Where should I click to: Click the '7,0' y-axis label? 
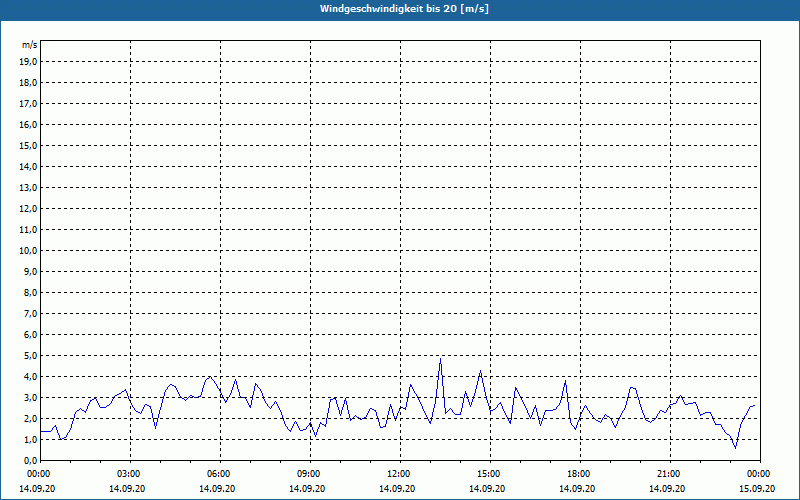(x=31, y=314)
